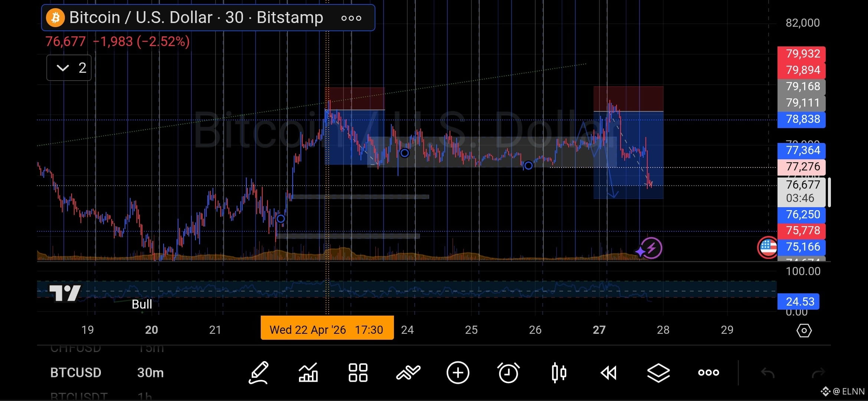The height and width of the screenshot is (401, 868).
Task: Tap date 27 on the time axis
Action: 599,330
